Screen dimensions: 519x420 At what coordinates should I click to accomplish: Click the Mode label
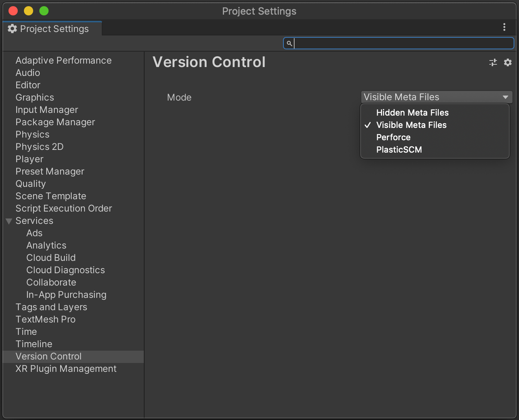pyautogui.click(x=179, y=97)
